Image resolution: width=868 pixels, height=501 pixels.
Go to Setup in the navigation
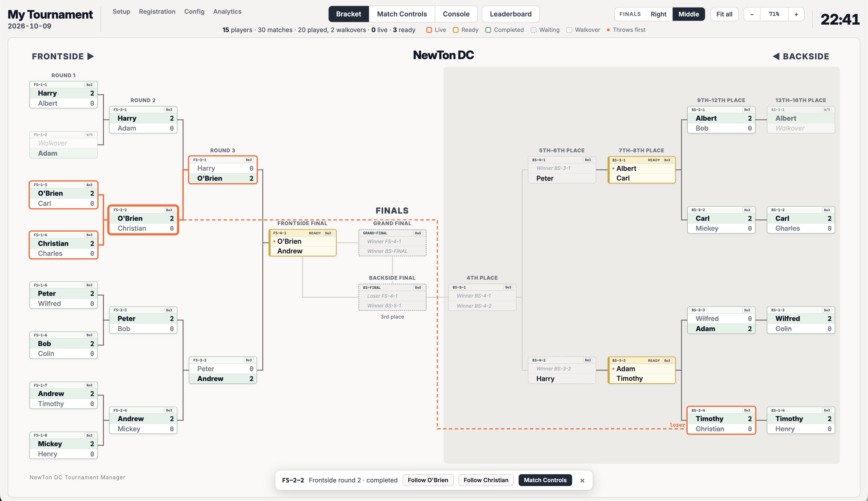coord(121,11)
